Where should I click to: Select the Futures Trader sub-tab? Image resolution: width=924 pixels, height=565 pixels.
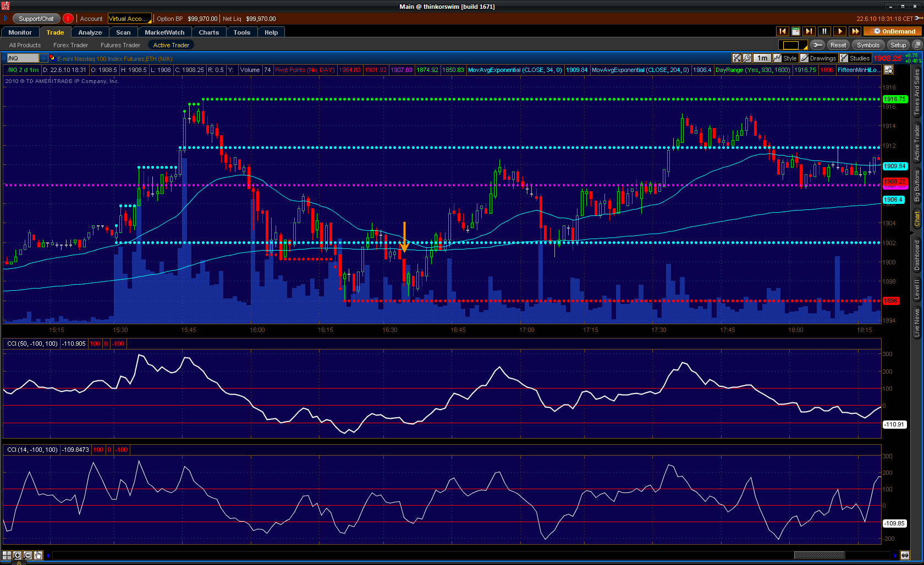[x=120, y=45]
